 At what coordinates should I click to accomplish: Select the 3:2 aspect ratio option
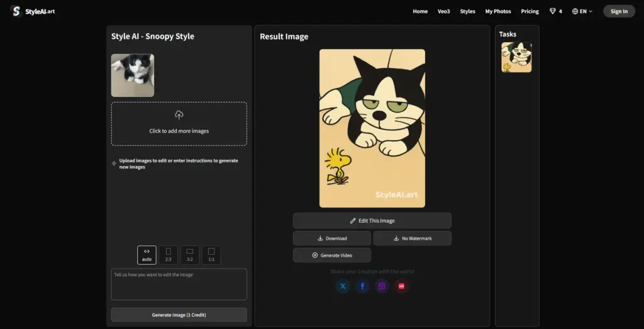tap(190, 255)
